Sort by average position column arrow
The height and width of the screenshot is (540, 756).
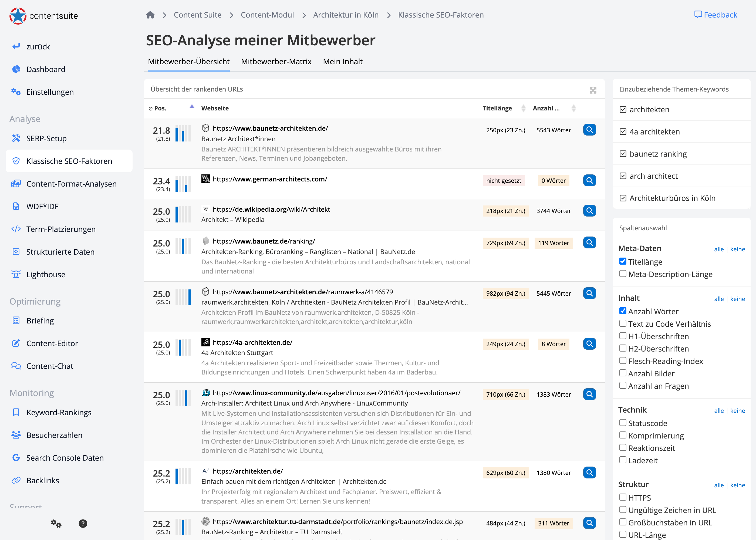click(192, 107)
